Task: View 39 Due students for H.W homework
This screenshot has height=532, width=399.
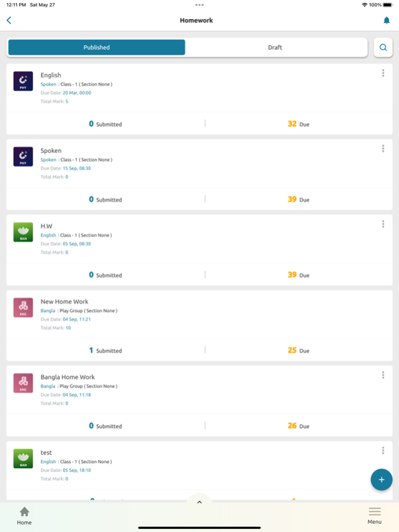Action: point(299,275)
